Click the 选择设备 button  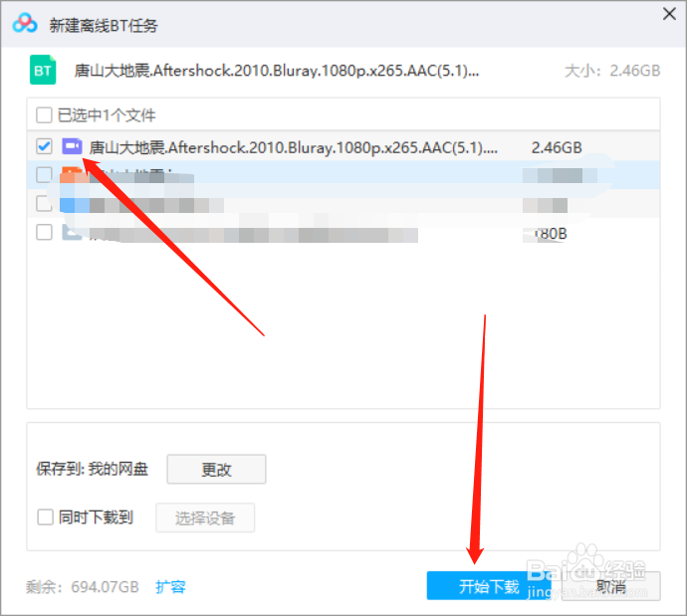coord(205,517)
